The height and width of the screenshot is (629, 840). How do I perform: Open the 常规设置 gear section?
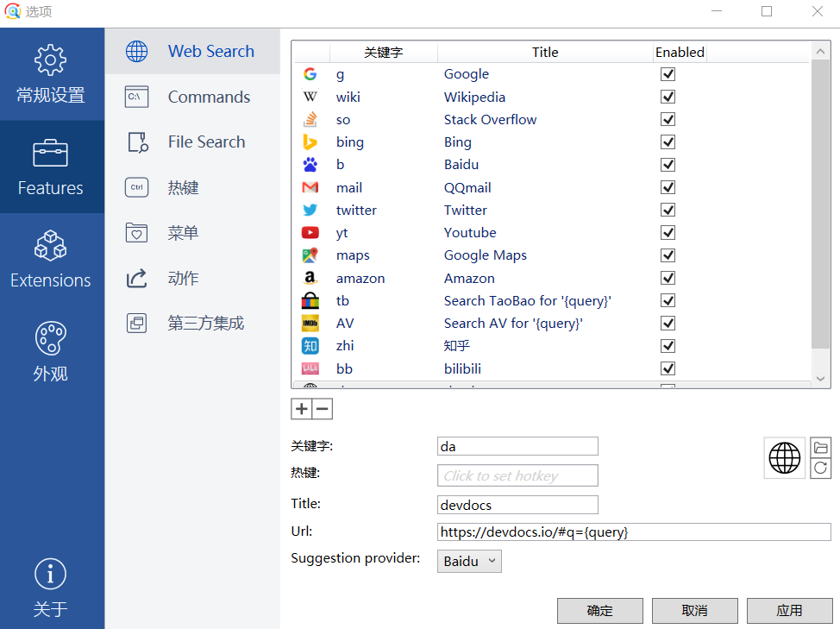tap(52, 74)
